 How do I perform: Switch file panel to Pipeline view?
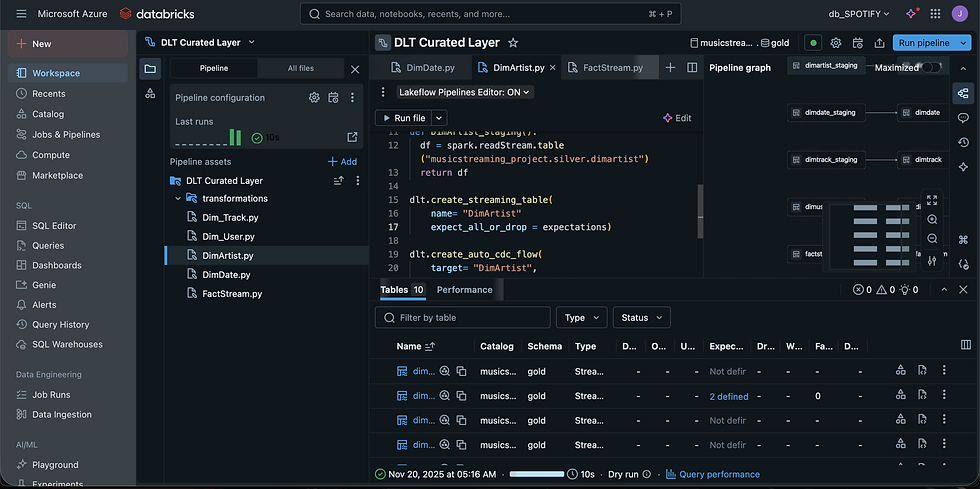[214, 68]
